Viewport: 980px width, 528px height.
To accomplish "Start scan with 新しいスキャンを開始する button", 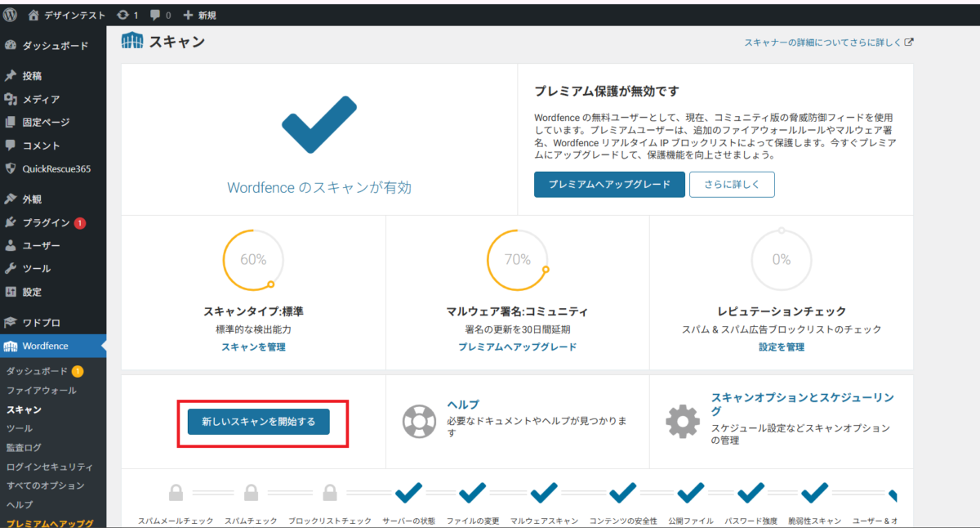I will pos(258,422).
